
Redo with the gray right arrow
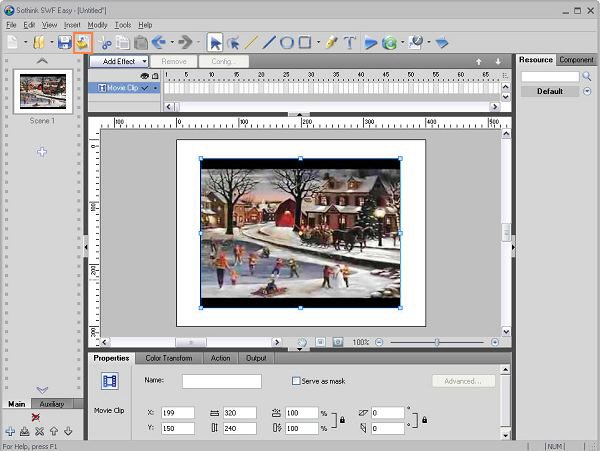pyautogui.click(x=186, y=42)
